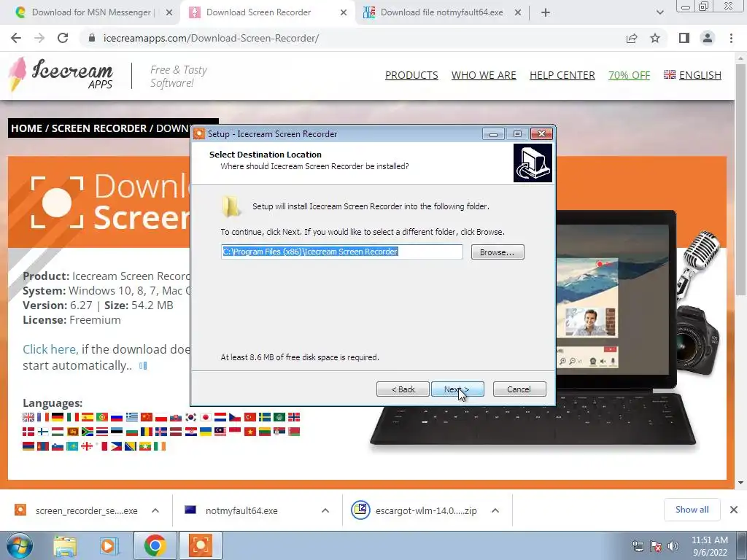Viewport: 747px width, 560px height.
Task: Open the Windows Start menu
Action: click(19, 545)
